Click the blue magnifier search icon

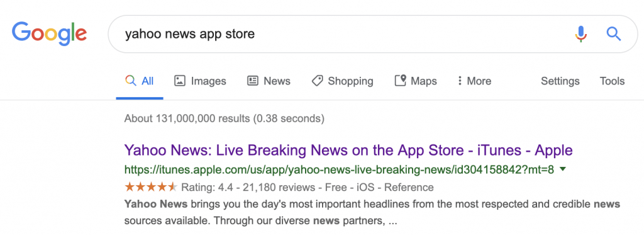click(x=614, y=34)
